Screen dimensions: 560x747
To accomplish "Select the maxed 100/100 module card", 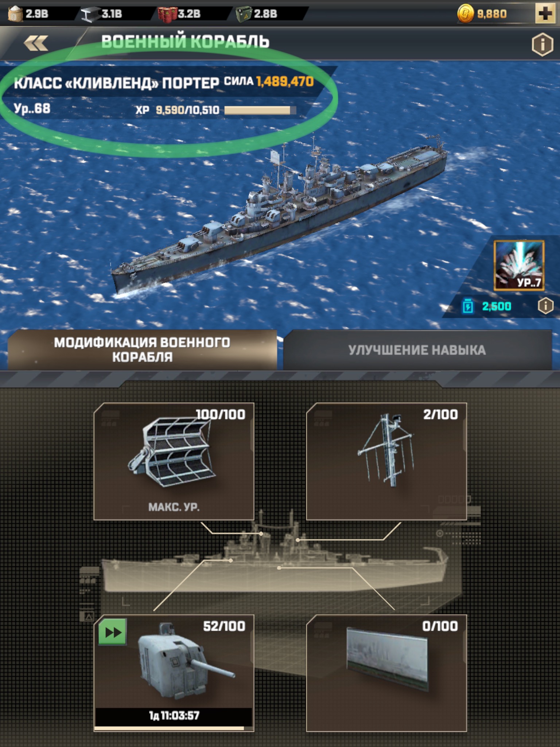I will point(174,461).
